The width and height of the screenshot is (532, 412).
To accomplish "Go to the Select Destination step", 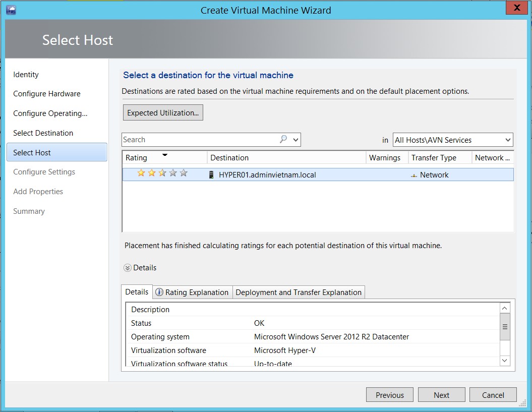I will click(43, 133).
